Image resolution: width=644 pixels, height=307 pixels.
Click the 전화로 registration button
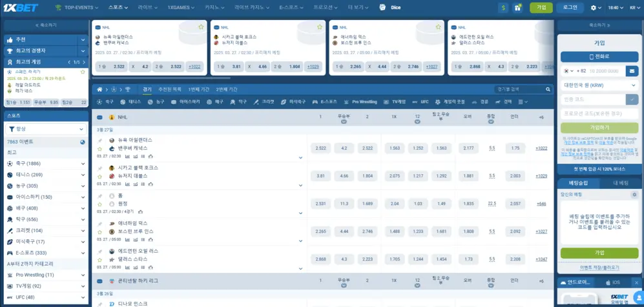(599, 57)
